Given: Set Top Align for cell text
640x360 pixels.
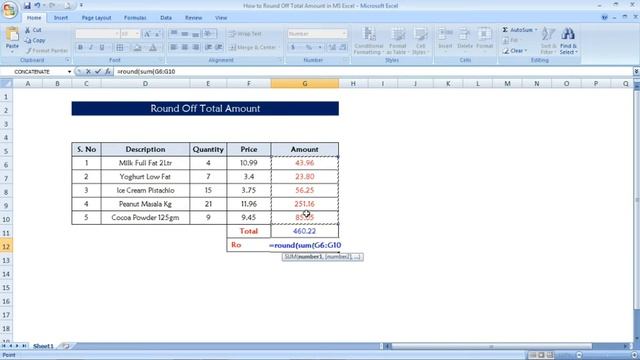Looking at the screenshot, I should point(173,34).
